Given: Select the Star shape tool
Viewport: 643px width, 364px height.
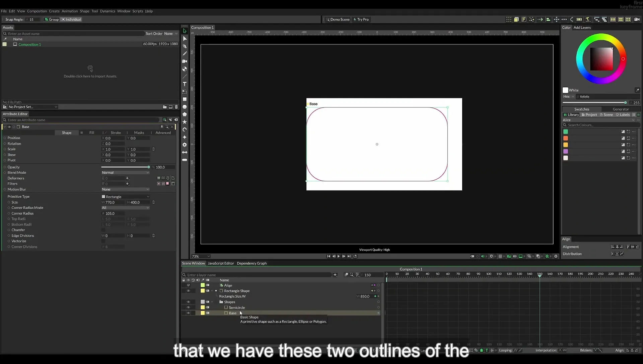Looking at the screenshot, I should [185, 122].
